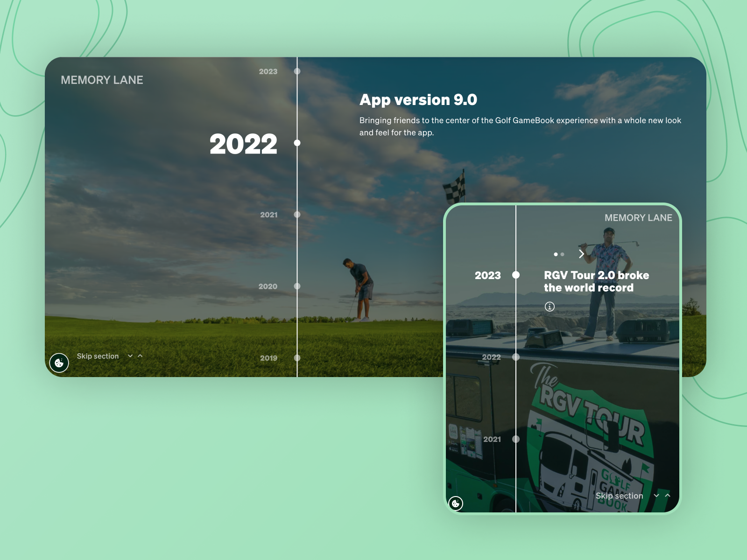Jump to 2022 marker on mobile timeline

click(x=516, y=357)
